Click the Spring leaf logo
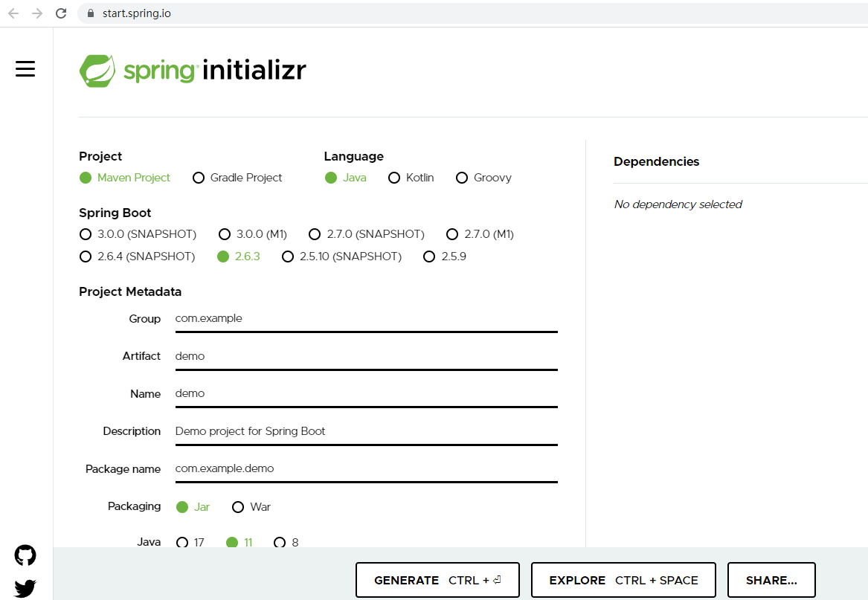This screenshot has width=868, height=600. (x=97, y=71)
